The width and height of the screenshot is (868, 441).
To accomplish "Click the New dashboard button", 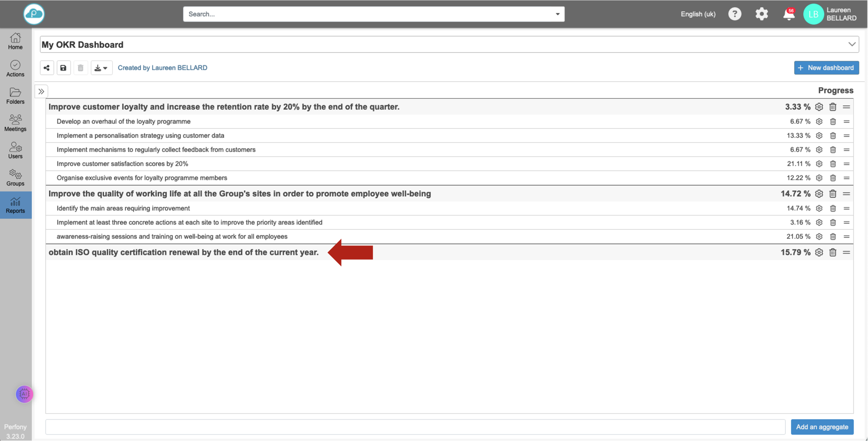I will [x=826, y=68].
